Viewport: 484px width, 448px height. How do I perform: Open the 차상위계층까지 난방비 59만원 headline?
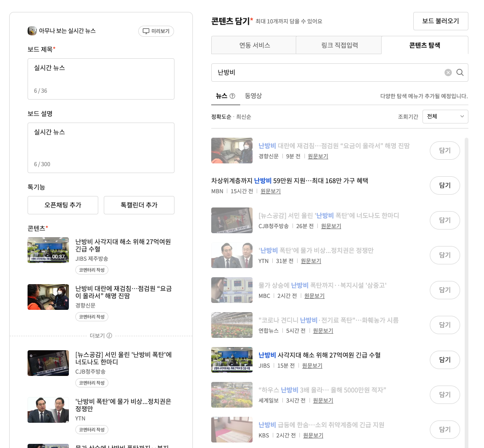click(x=290, y=181)
